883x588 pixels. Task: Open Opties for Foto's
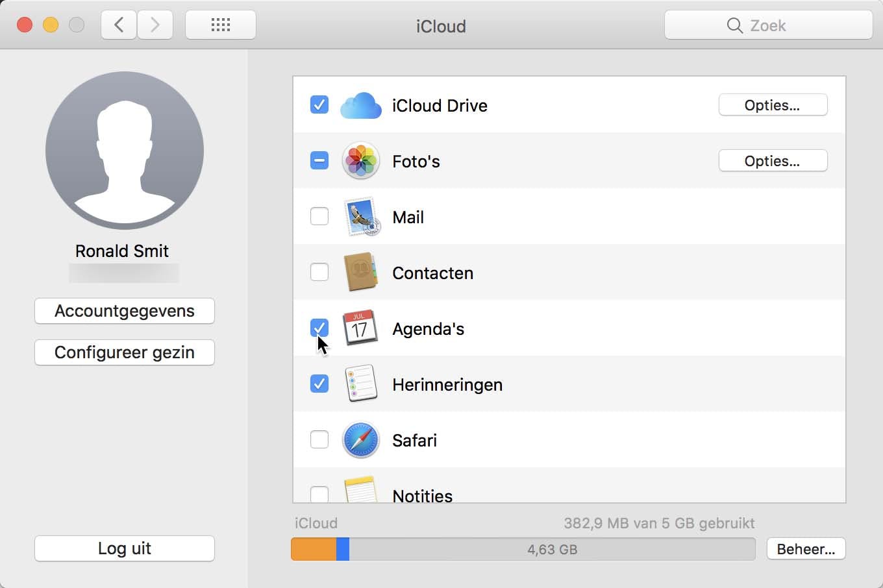point(773,161)
